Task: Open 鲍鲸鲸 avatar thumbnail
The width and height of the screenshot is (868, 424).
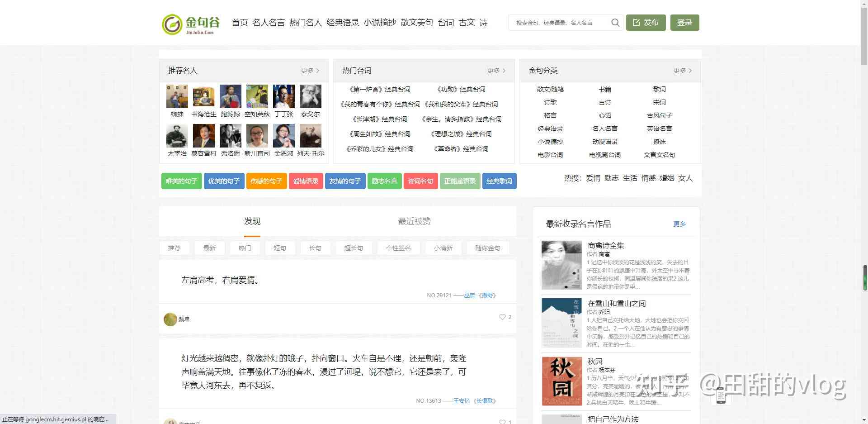Action: pyautogui.click(x=231, y=96)
